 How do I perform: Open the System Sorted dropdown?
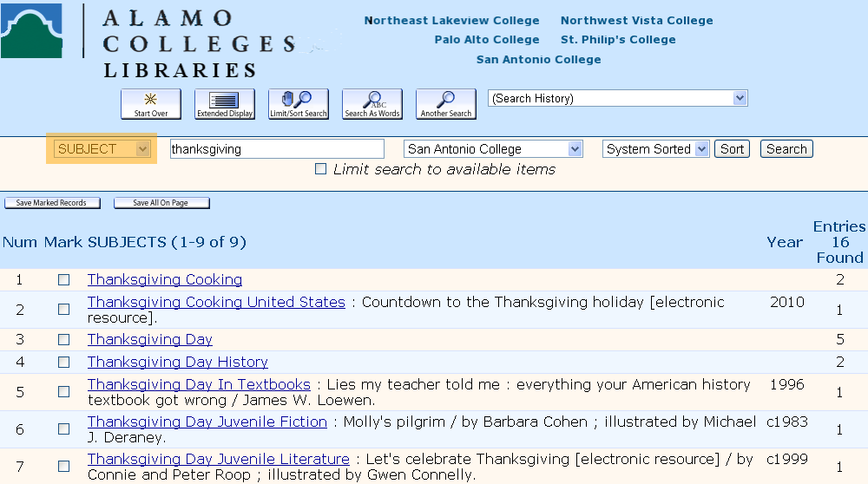(x=656, y=149)
